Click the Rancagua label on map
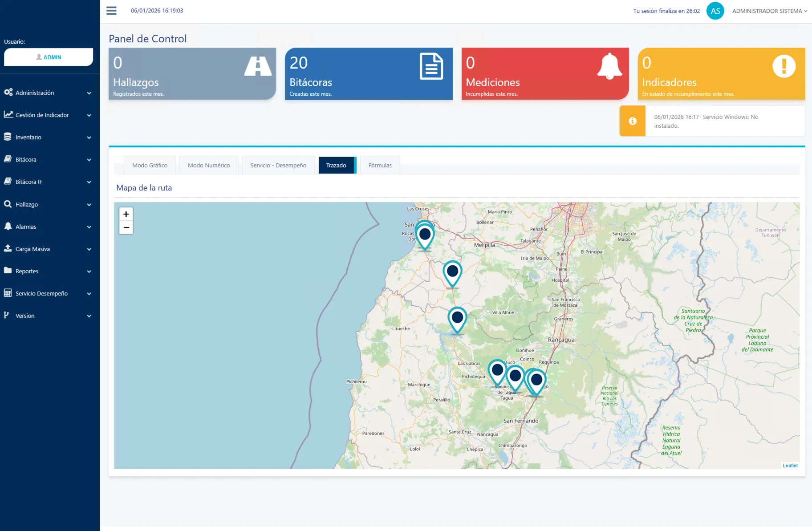The image size is (812, 531). point(561,340)
